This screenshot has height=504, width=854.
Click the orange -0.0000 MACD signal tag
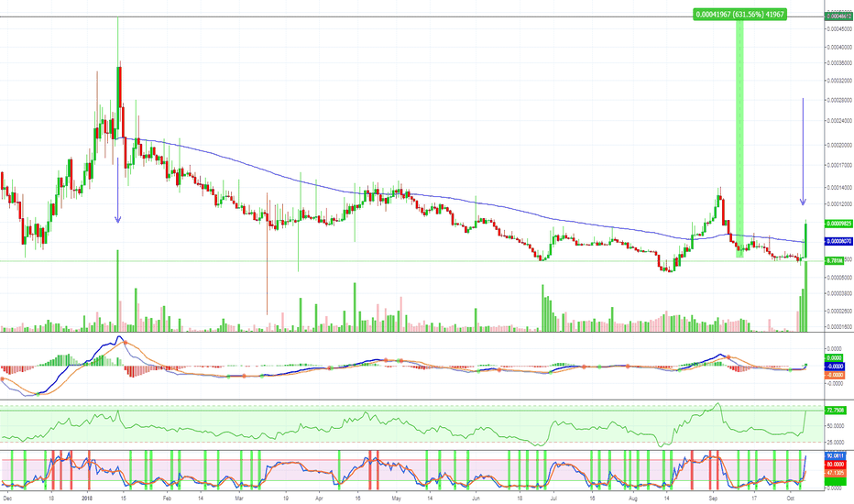tap(835, 376)
